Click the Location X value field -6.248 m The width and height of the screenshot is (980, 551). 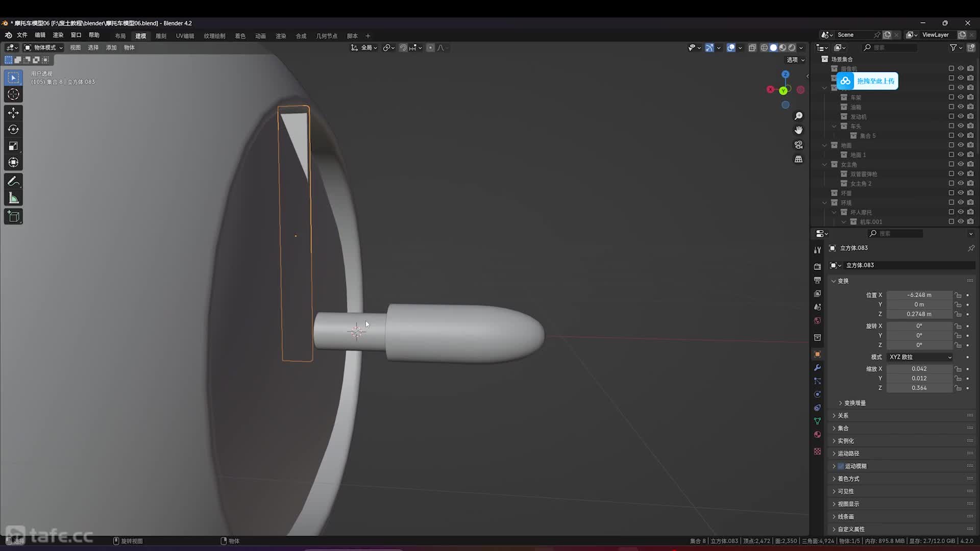point(919,295)
